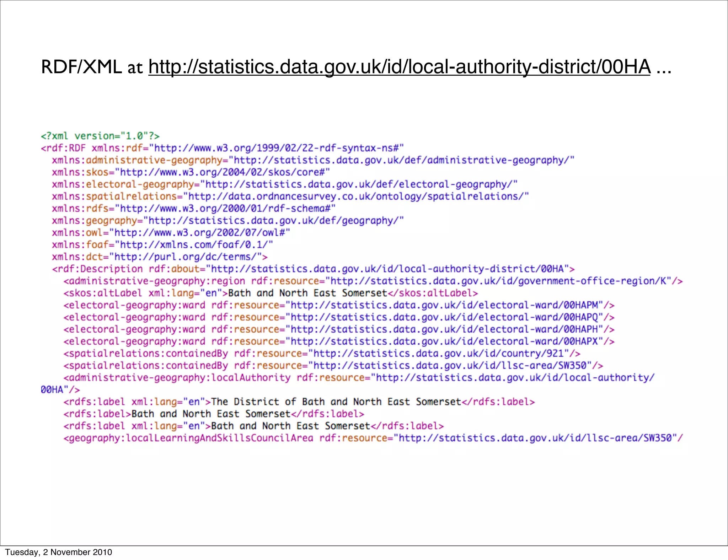Click 'The District of Bath' rdfs:label line
The height and width of the screenshot is (560, 728).
299,402
